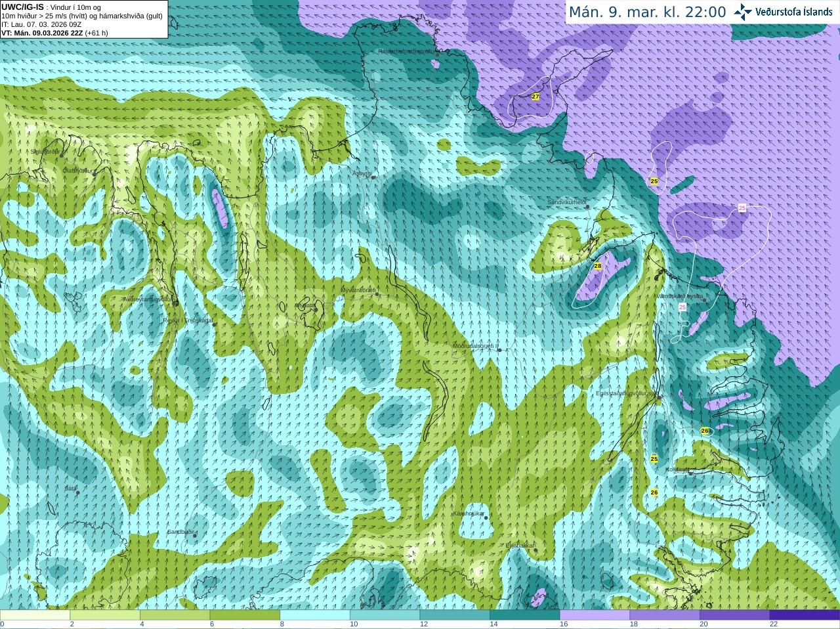This screenshot has width=840, height=629.
Task: Click the legend scale number 16
Action: pyautogui.click(x=564, y=624)
